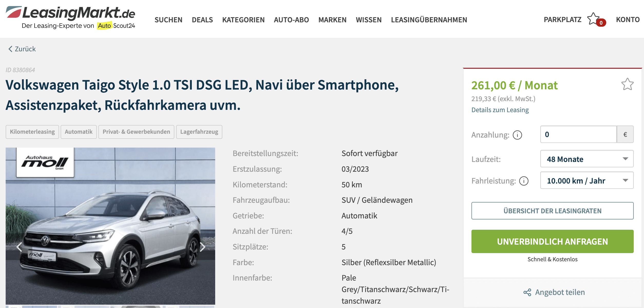Open Details zum Leasing link
The width and height of the screenshot is (644, 308).
(500, 110)
